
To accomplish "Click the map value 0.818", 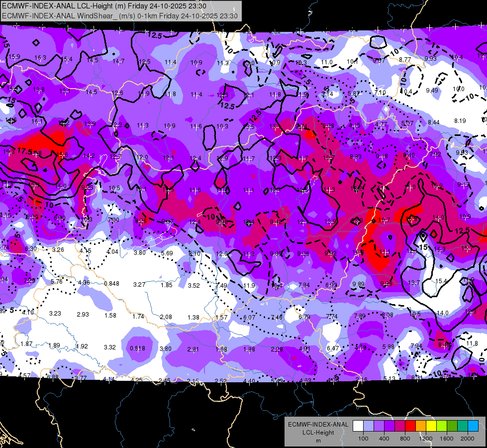I will point(137,348).
